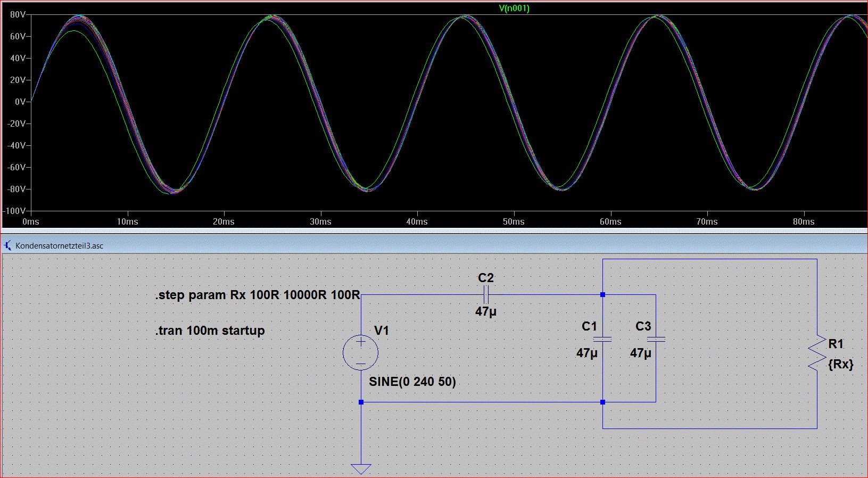Pick the C3 capacitor symbol

pyautogui.click(x=656, y=339)
